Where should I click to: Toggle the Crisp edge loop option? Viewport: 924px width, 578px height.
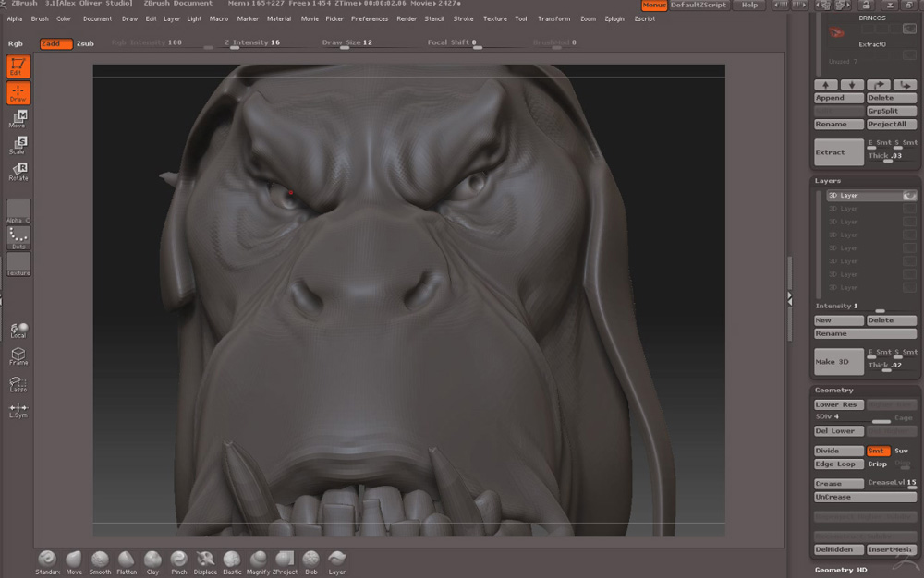pos(878,464)
